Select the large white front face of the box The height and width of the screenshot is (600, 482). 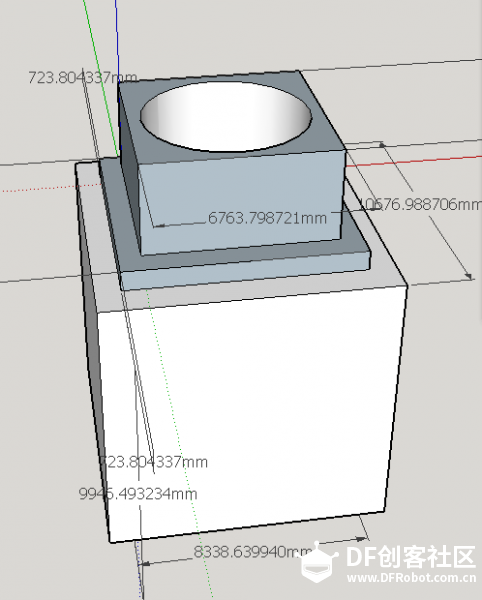tap(252, 413)
